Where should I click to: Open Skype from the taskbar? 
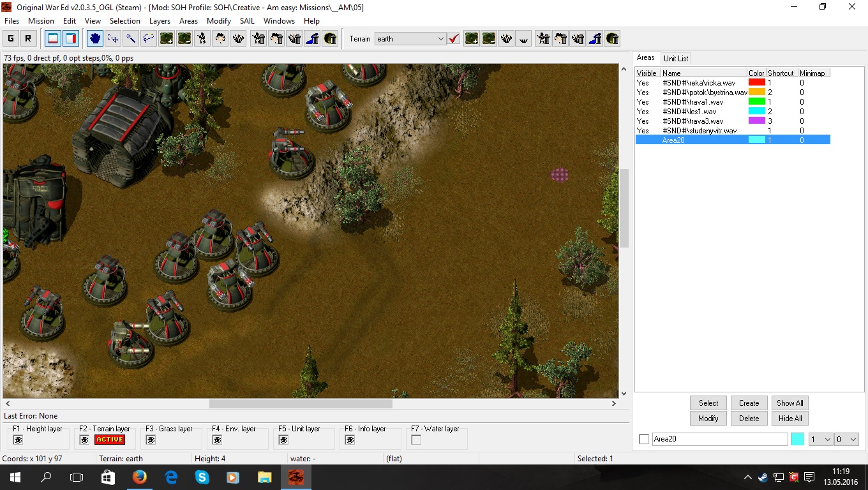coord(202,477)
